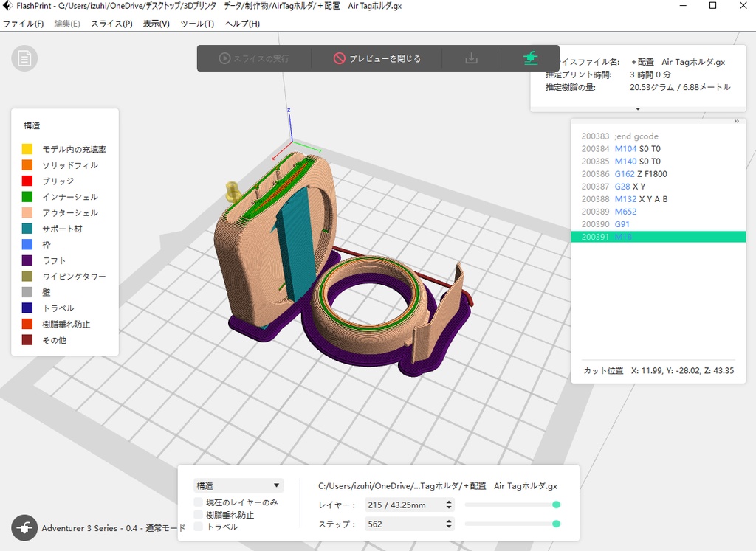Select gcode line 200389 M652
The height and width of the screenshot is (551, 756).
pos(658,212)
